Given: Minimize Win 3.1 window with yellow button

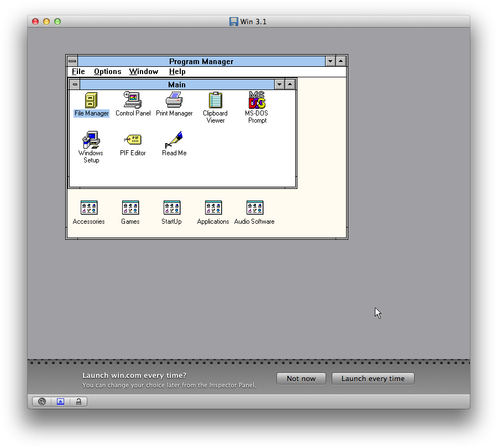Looking at the screenshot, I should tap(46, 22).
